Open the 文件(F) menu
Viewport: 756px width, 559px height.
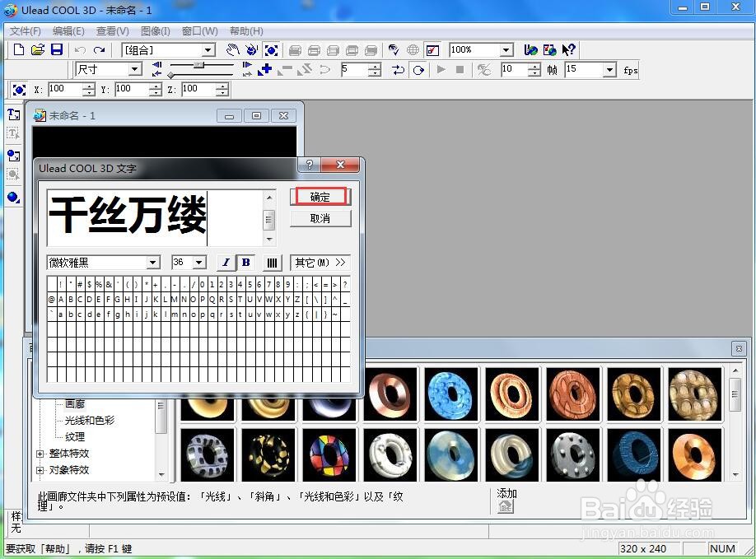[x=25, y=30]
